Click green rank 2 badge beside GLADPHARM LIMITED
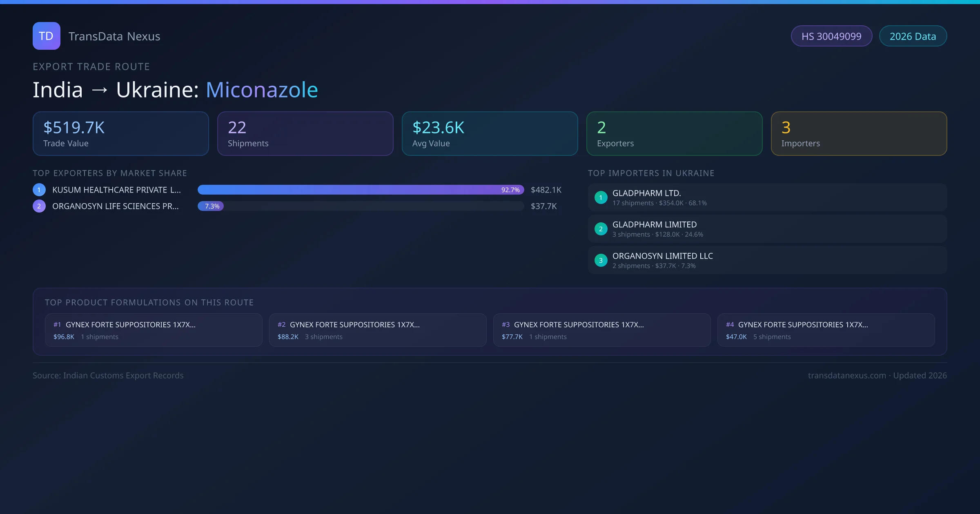This screenshot has width=980, height=514. click(601, 229)
